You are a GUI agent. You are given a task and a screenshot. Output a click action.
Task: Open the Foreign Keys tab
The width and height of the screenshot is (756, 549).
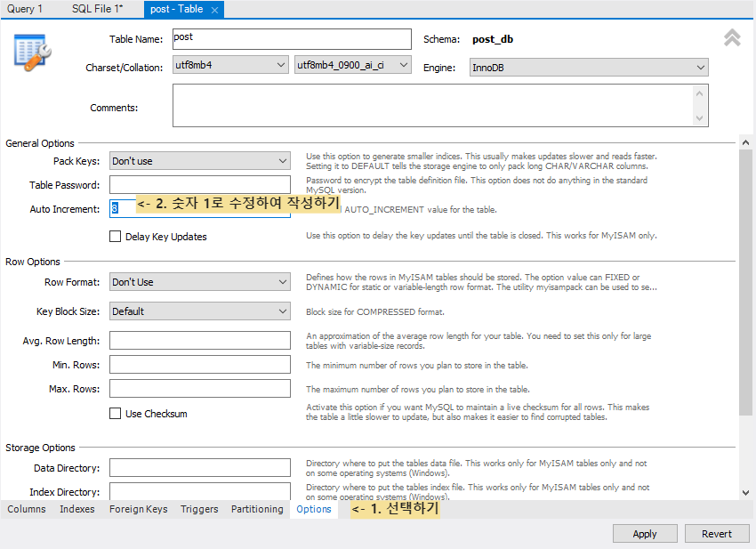tap(139, 509)
